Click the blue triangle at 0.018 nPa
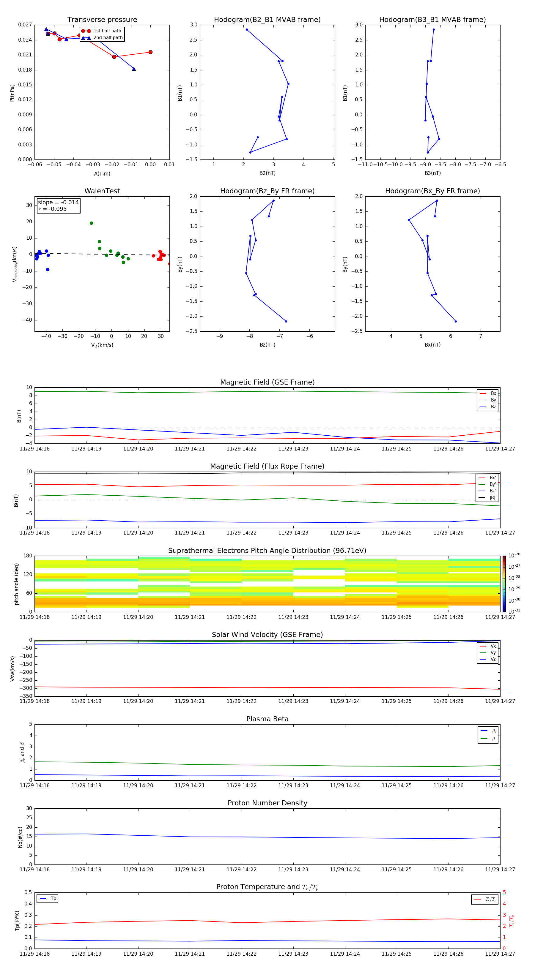This screenshot has width=535, height=980. click(x=134, y=69)
